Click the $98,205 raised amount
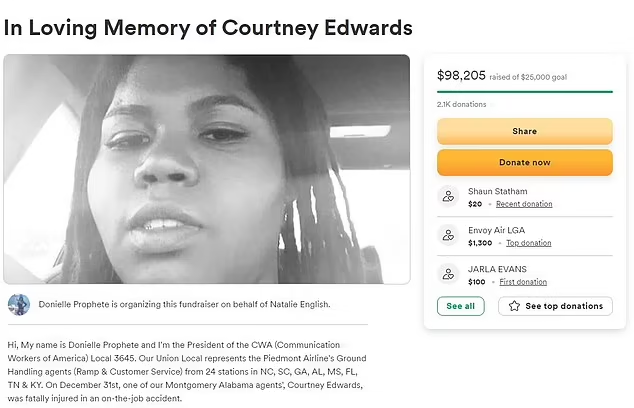 pos(460,74)
